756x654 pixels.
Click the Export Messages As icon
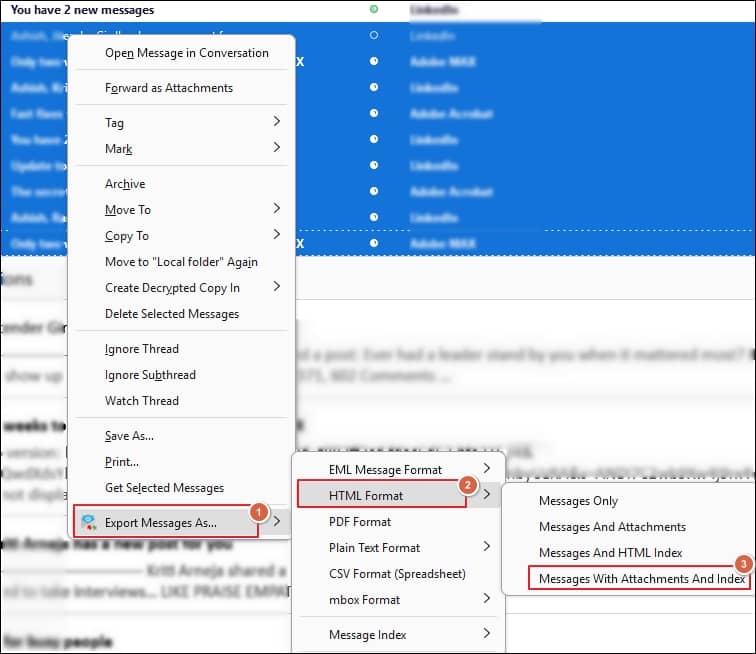coord(89,522)
